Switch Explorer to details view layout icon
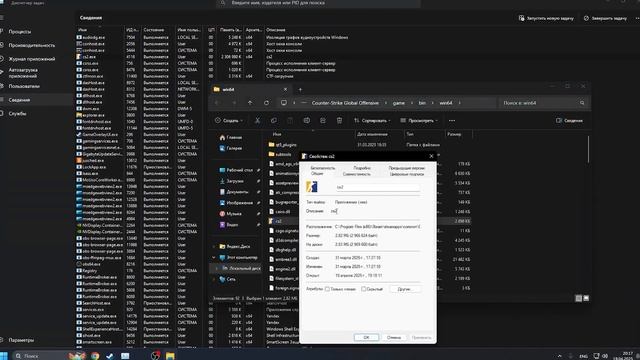 point(578,298)
